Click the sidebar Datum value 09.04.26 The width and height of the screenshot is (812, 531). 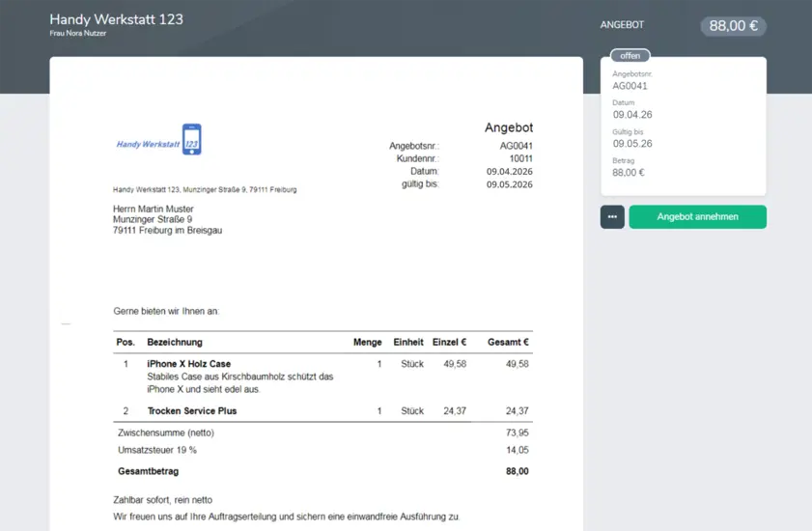631,115
